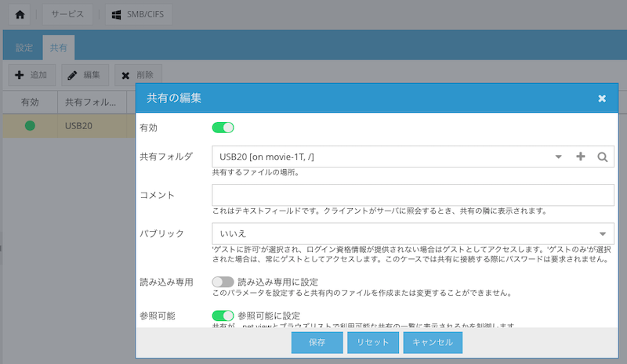This screenshot has height=364, width=627.
Task: Switch to the 共有 tab
Action: coord(58,48)
